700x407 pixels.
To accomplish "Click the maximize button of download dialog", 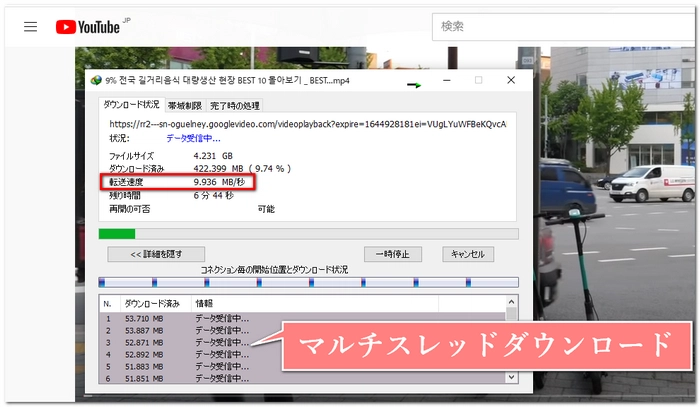I will click(479, 80).
